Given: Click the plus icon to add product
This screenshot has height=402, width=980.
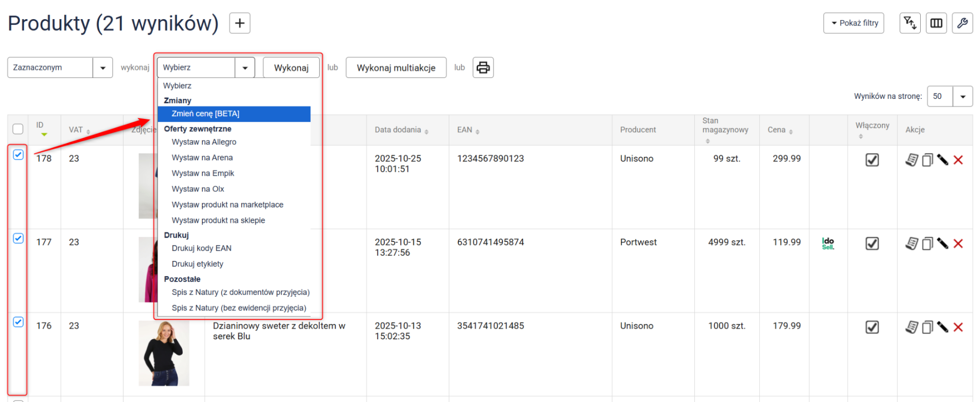Looking at the screenshot, I should (x=240, y=23).
